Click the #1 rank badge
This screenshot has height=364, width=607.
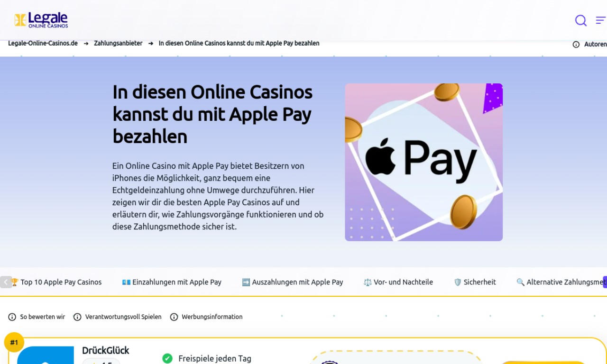(14, 342)
